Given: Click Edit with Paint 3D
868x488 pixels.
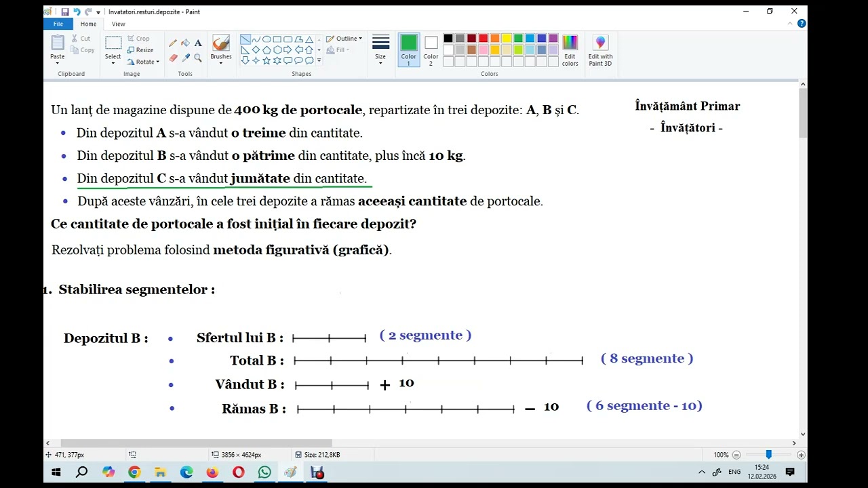Looking at the screenshot, I should [600, 51].
